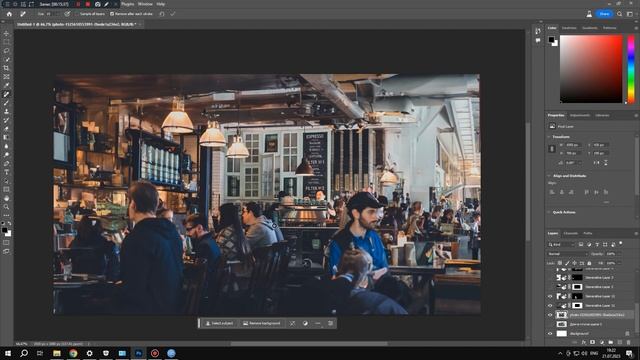Select the Pen tool
640x360 pixels.
pyautogui.click(x=6, y=164)
